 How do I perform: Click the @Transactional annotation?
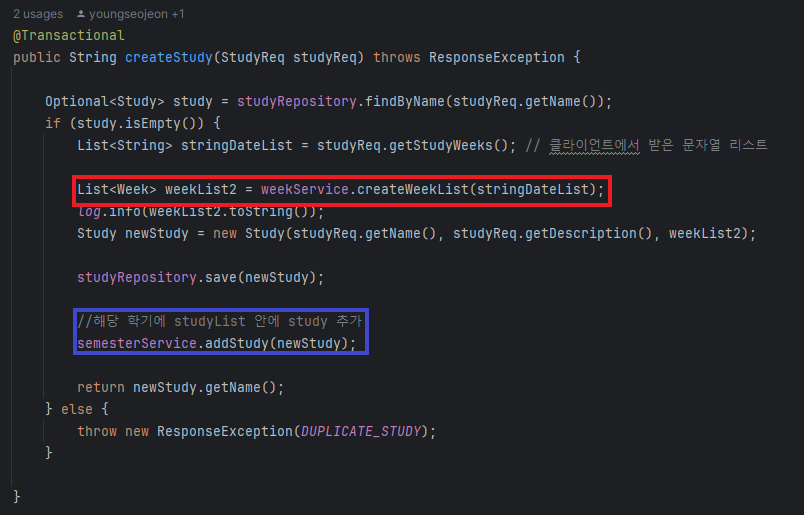(x=69, y=35)
